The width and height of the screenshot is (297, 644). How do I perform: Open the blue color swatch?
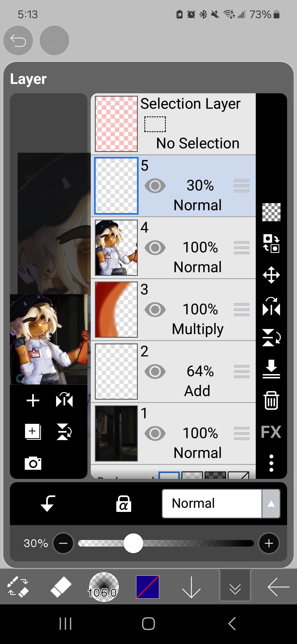[x=148, y=587]
